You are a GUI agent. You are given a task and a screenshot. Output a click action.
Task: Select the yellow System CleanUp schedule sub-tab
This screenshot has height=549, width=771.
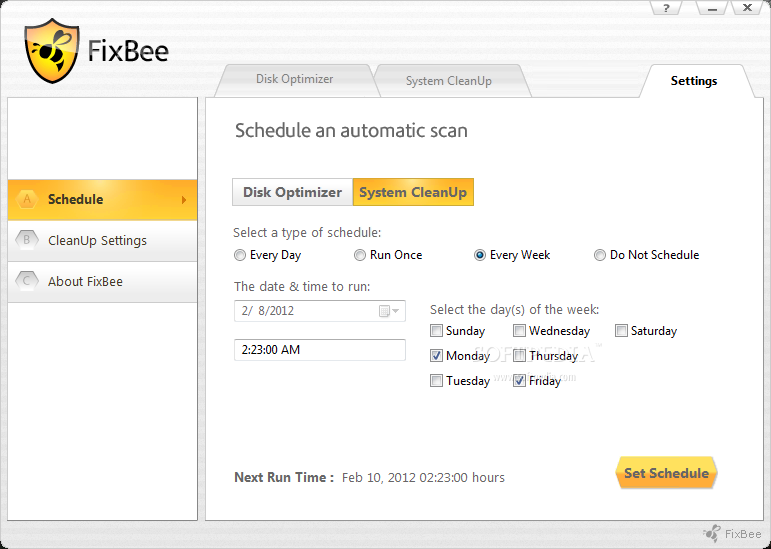click(413, 192)
